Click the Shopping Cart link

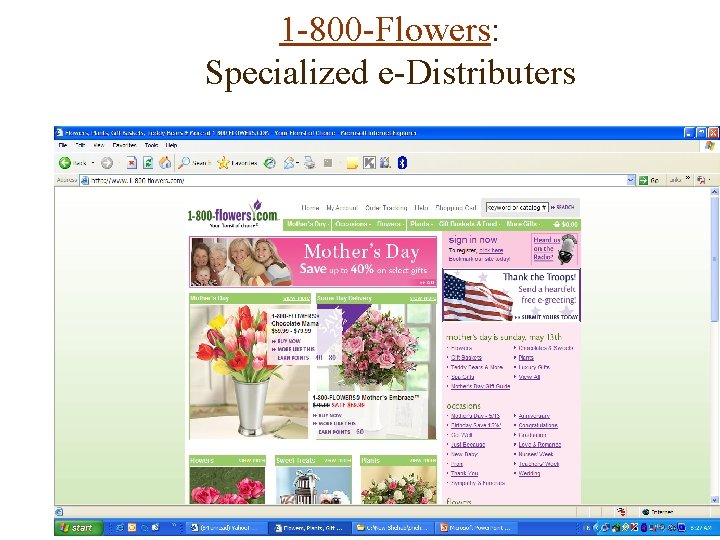(456, 208)
